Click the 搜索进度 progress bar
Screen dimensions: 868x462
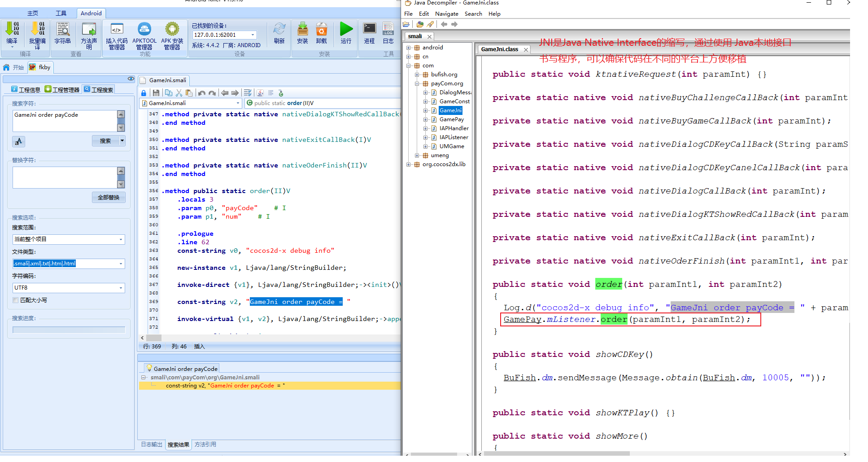pyautogui.click(x=69, y=330)
